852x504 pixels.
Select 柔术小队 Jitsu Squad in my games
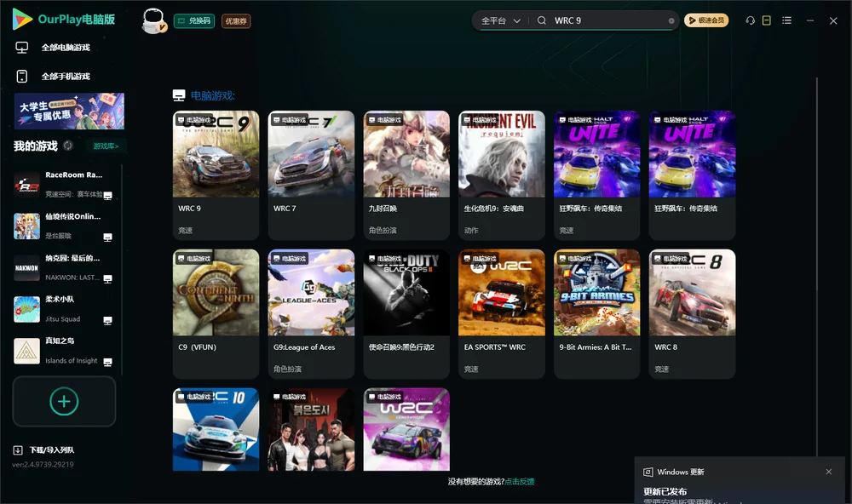click(64, 310)
